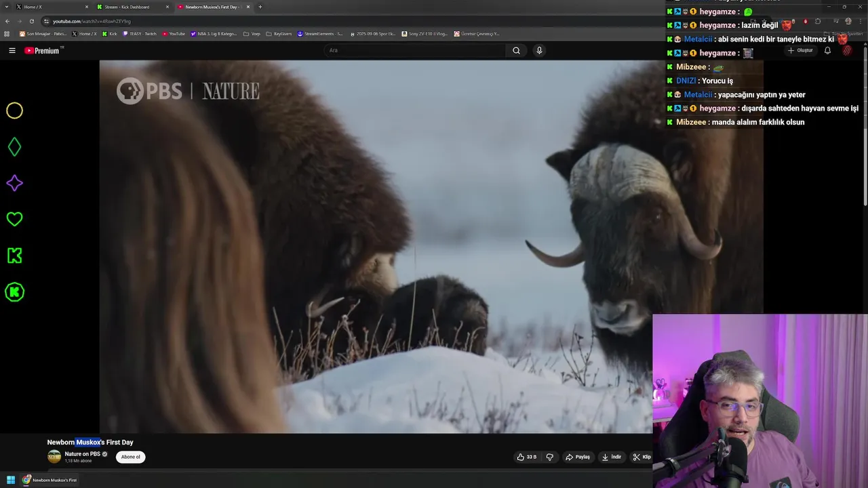The height and width of the screenshot is (488, 868).
Task: Open the tab search dropdown arrow
Action: pyautogui.click(x=5, y=7)
